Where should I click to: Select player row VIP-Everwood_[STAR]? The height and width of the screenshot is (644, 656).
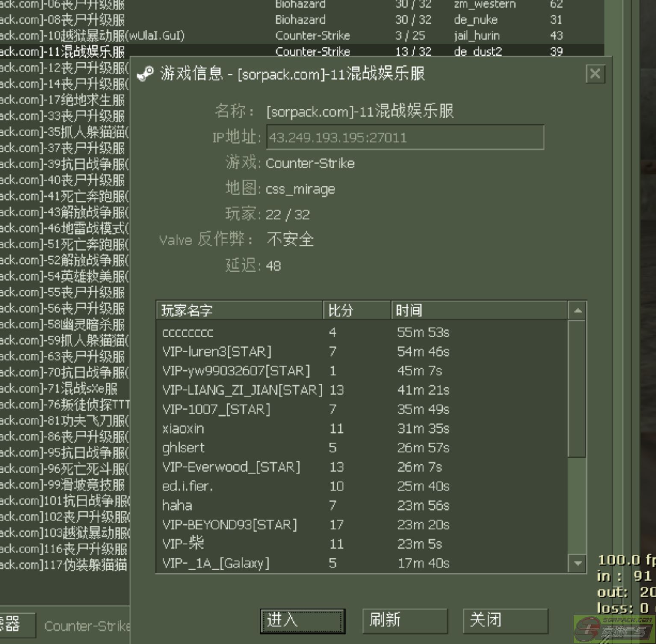(362, 467)
